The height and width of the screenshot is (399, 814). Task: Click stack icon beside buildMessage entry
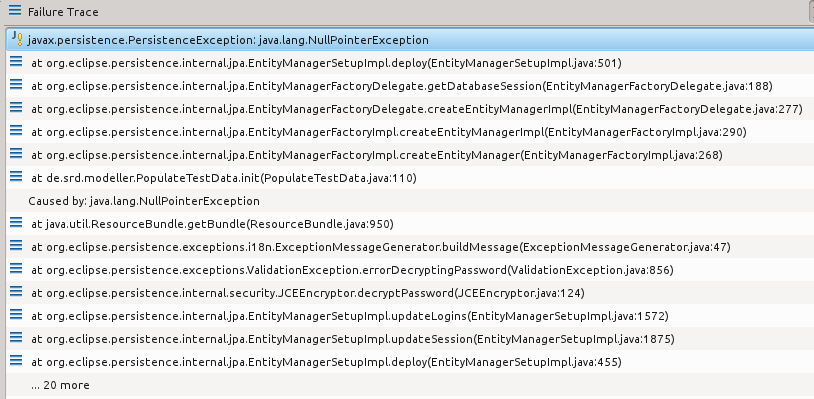click(16, 246)
